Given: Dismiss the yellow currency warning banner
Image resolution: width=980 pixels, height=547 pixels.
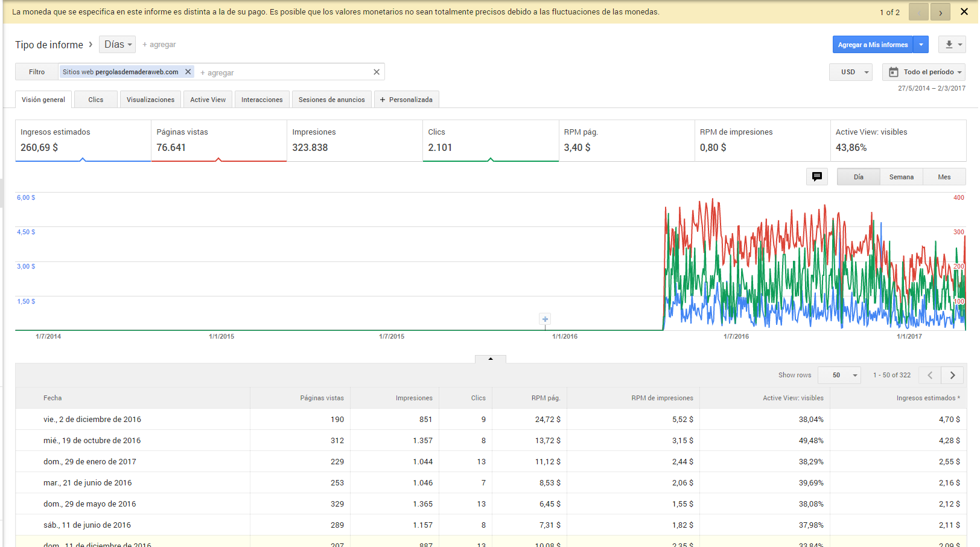Looking at the screenshot, I should click(964, 12).
